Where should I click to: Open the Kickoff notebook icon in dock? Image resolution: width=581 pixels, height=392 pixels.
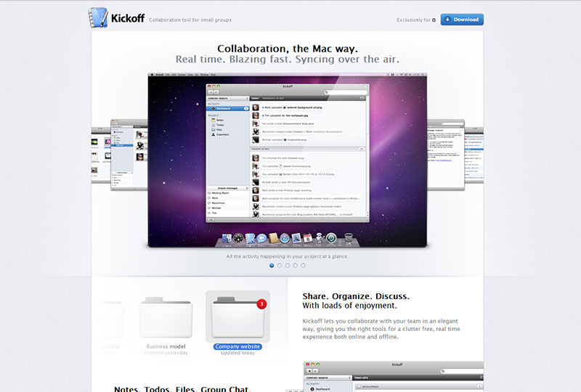250,238
